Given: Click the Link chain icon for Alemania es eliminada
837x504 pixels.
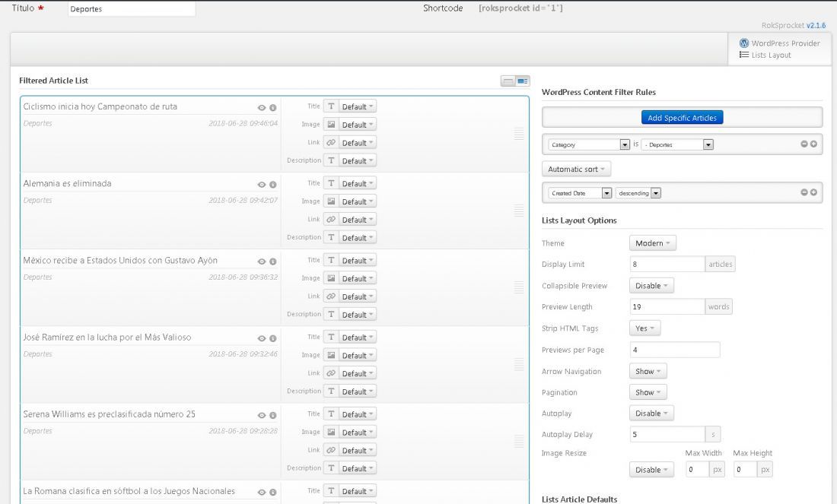Looking at the screenshot, I should pyautogui.click(x=331, y=219).
